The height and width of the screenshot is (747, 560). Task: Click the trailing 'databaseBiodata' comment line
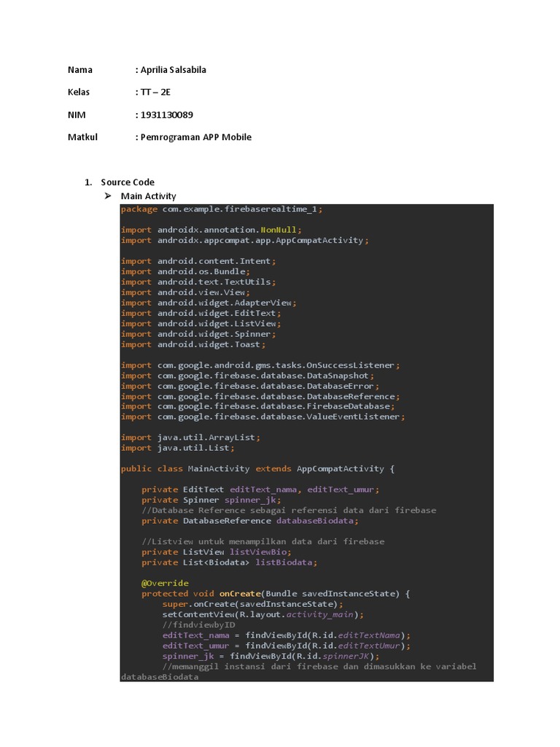160,677
